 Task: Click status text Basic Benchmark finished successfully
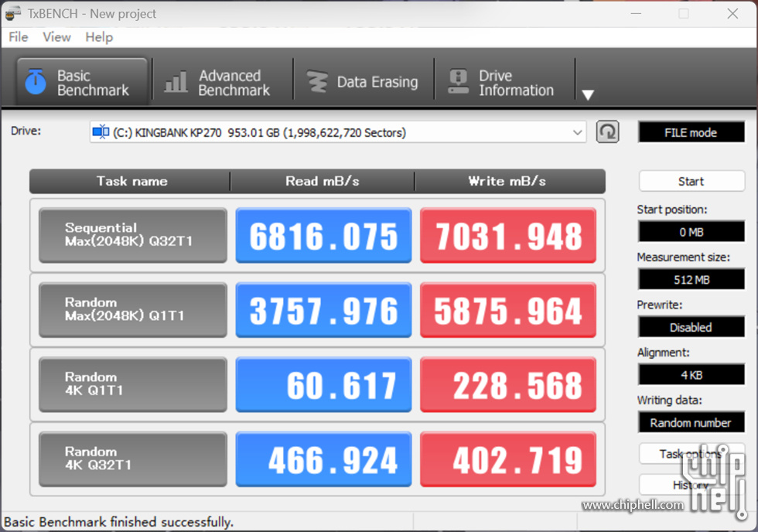[118, 523]
